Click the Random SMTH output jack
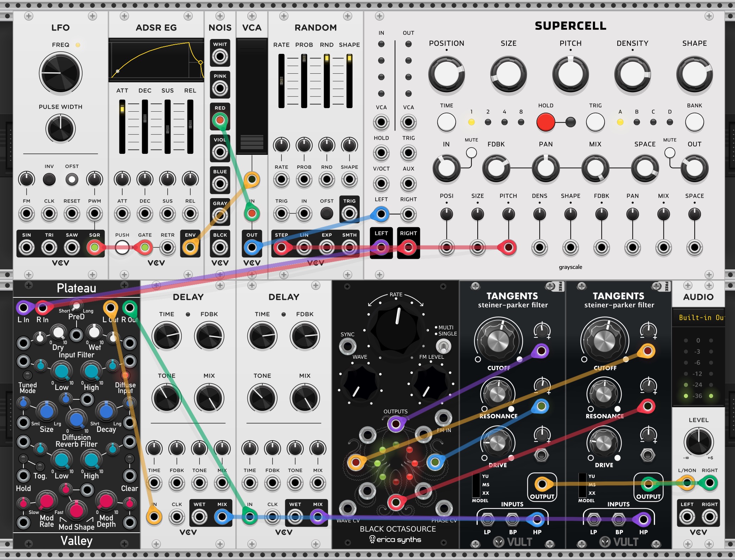Screen dimensions: 735x560 (349, 247)
